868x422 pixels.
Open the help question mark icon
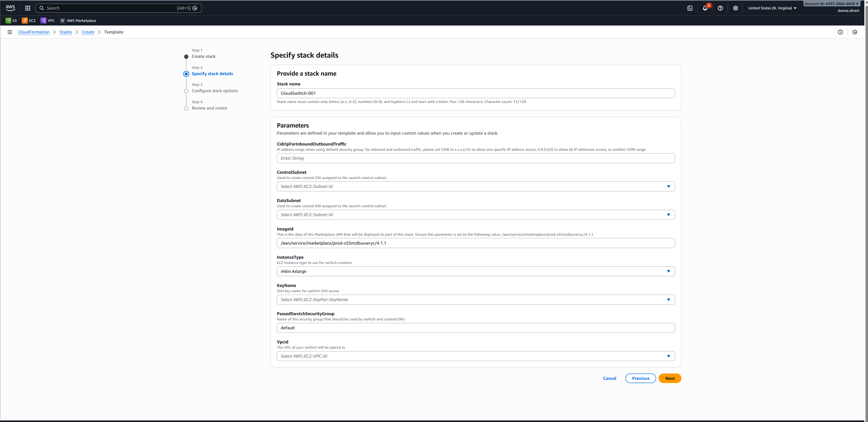[720, 8]
